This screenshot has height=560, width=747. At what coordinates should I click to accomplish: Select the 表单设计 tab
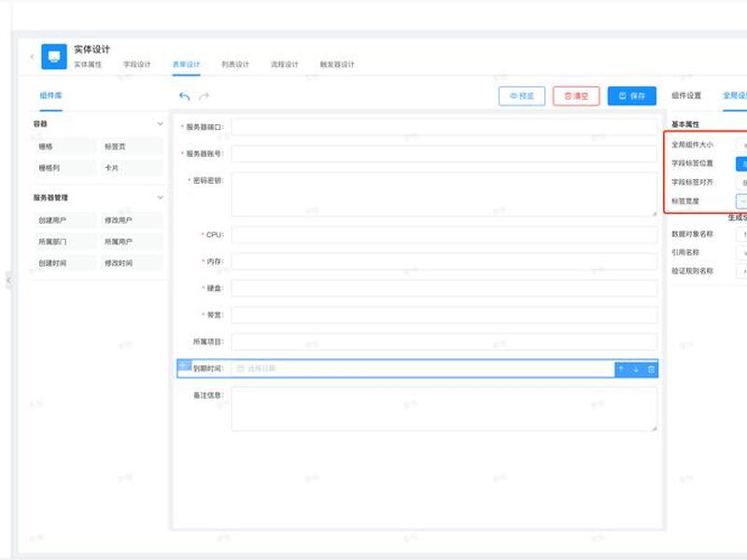186,64
